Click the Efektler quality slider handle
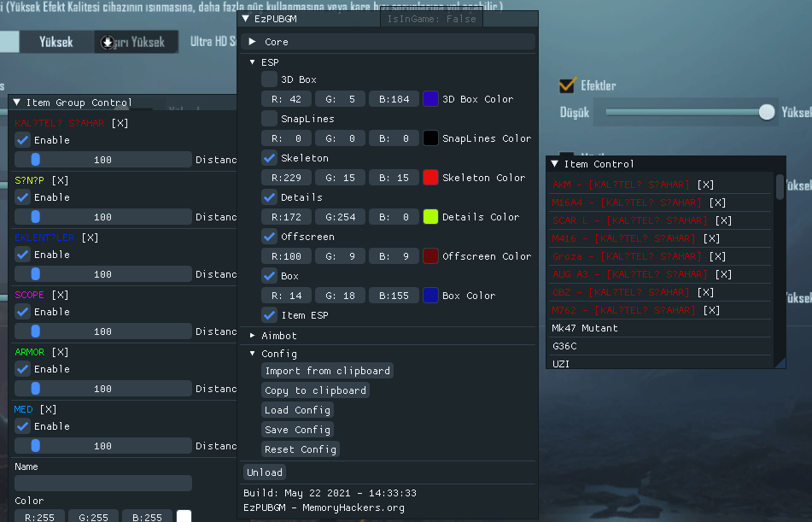 tap(767, 112)
